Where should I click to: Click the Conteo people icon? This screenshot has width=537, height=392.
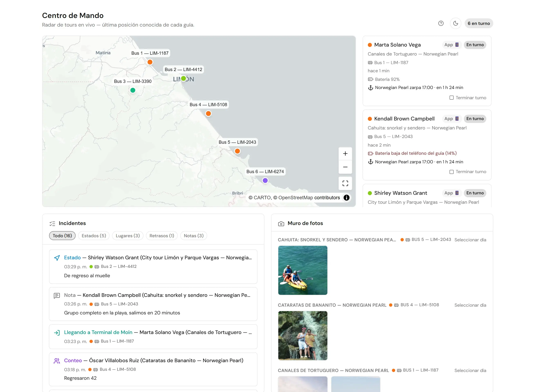(x=57, y=361)
